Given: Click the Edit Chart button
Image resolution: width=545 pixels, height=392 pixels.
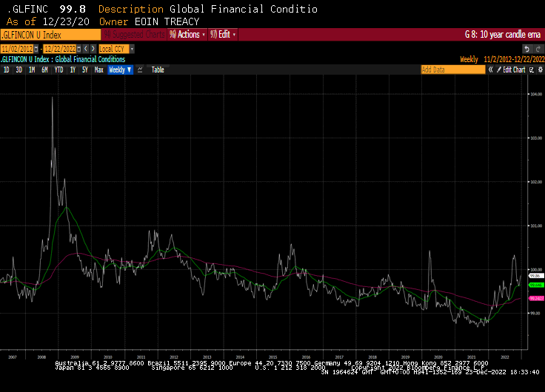Looking at the screenshot, I should point(511,70).
